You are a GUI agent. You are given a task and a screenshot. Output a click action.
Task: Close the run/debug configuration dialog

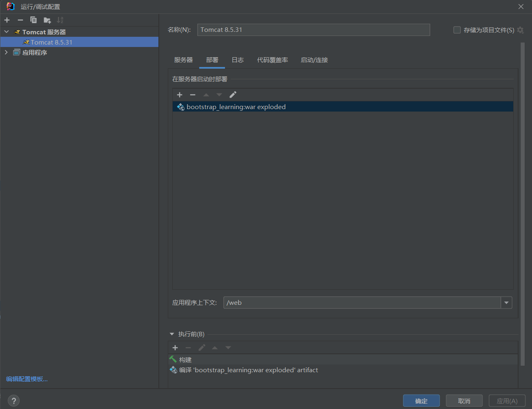pyautogui.click(x=521, y=7)
